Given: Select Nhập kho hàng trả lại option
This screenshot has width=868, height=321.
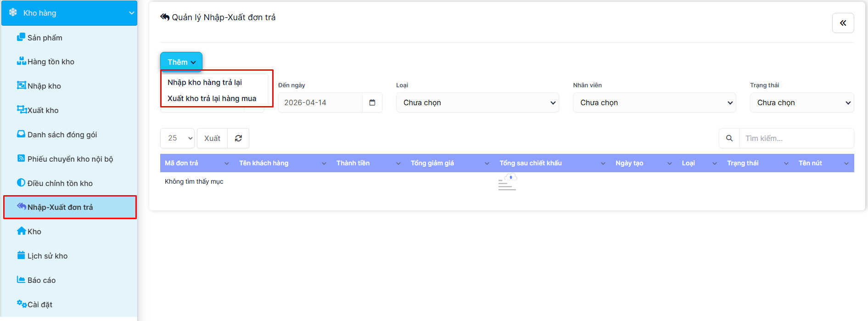Looking at the screenshot, I should 205,82.
